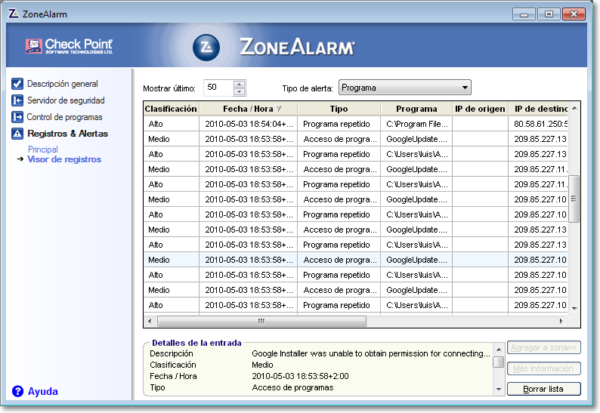Close the ZoneAlarm window
600x413 pixels.
tap(574, 14)
